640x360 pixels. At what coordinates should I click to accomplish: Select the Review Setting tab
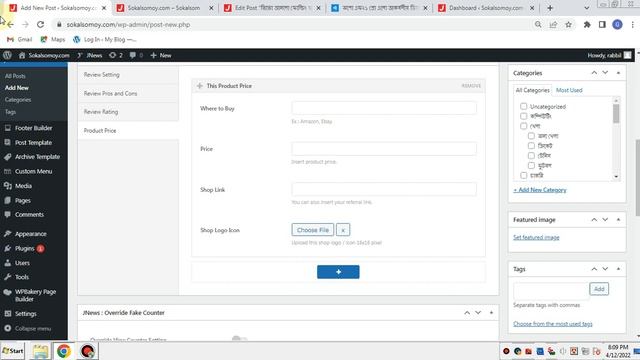pyautogui.click(x=128, y=75)
